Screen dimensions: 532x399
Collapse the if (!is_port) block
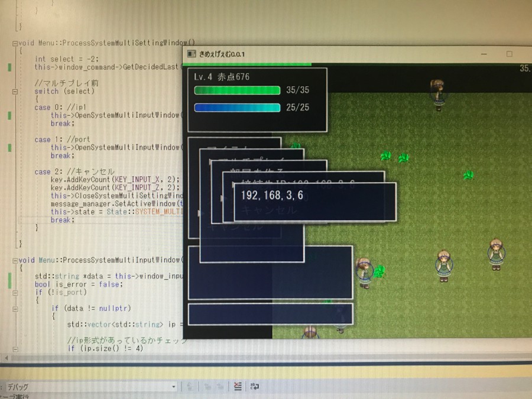tap(15, 293)
